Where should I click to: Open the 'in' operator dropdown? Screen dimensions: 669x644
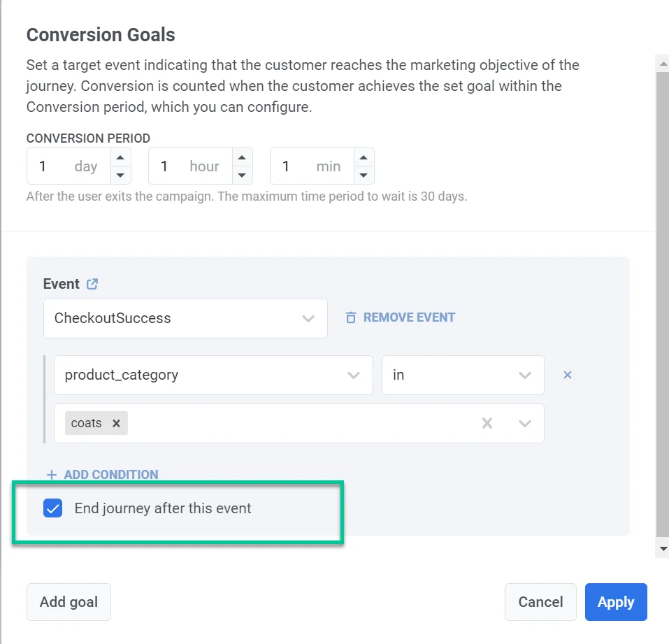[x=525, y=375]
